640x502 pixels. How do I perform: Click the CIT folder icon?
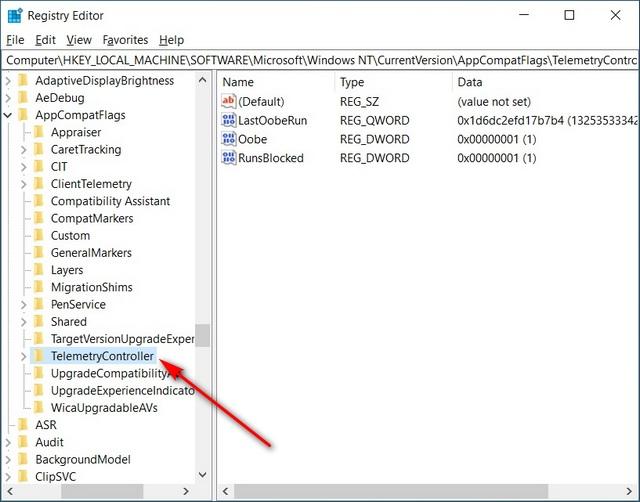(39, 166)
